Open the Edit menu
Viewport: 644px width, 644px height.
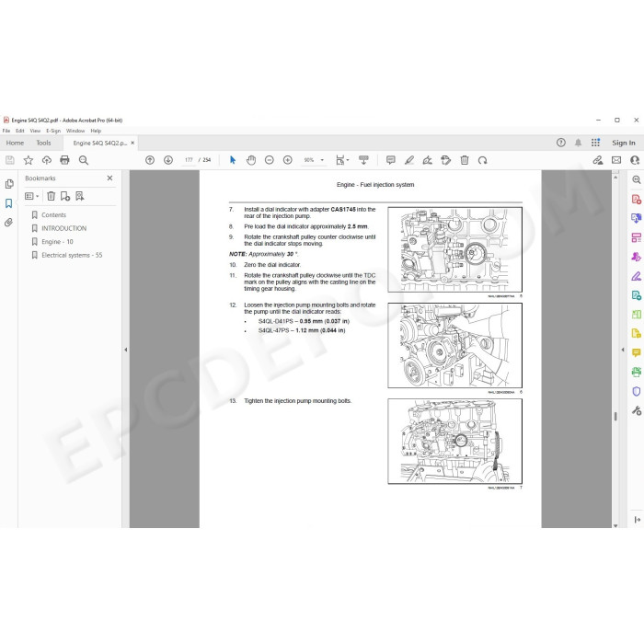pyautogui.click(x=19, y=131)
